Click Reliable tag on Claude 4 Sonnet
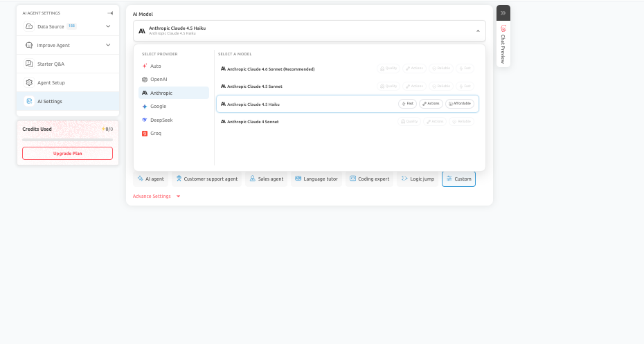 pos(461,122)
